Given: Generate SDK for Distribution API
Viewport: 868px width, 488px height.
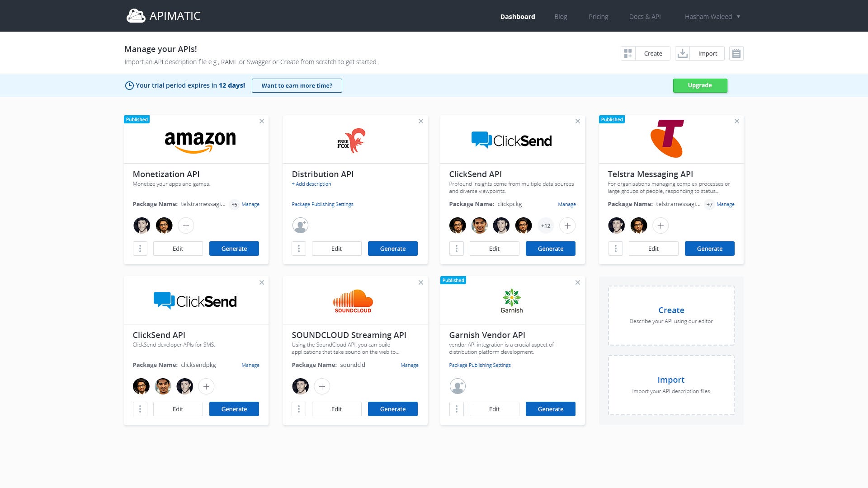Looking at the screenshot, I should pos(393,249).
